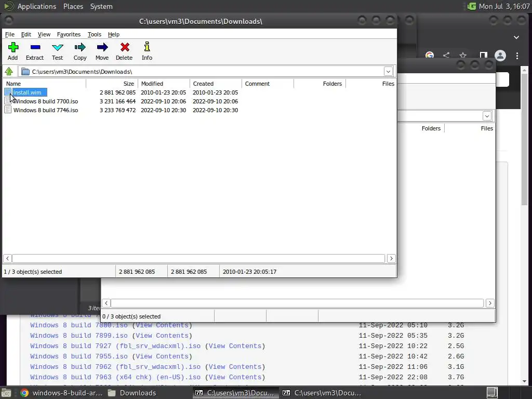Bookmark page with star icon in Chrome
Screen dimensions: 532x399
[x=463, y=55]
